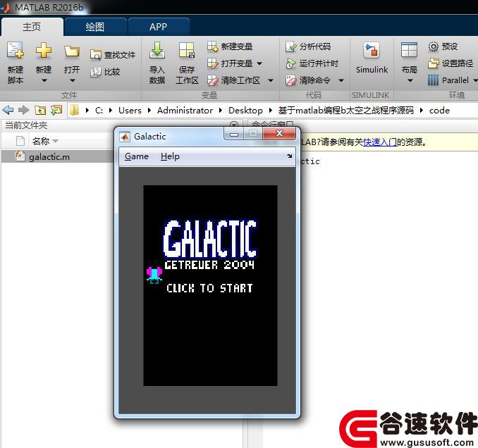Click the arrow after C: in the path
Image resolution: width=478 pixels, height=448 pixels.
coord(111,111)
